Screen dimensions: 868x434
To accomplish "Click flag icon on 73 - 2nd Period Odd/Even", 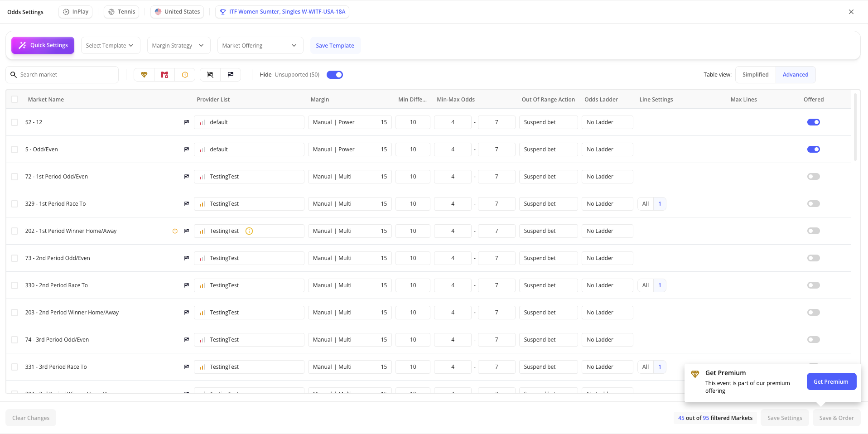I will click(186, 258).
